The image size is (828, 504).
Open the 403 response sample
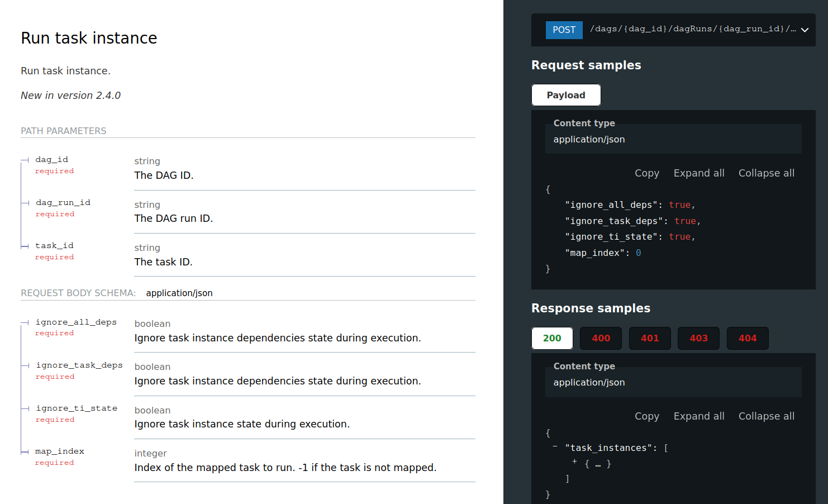click(698, 338)
